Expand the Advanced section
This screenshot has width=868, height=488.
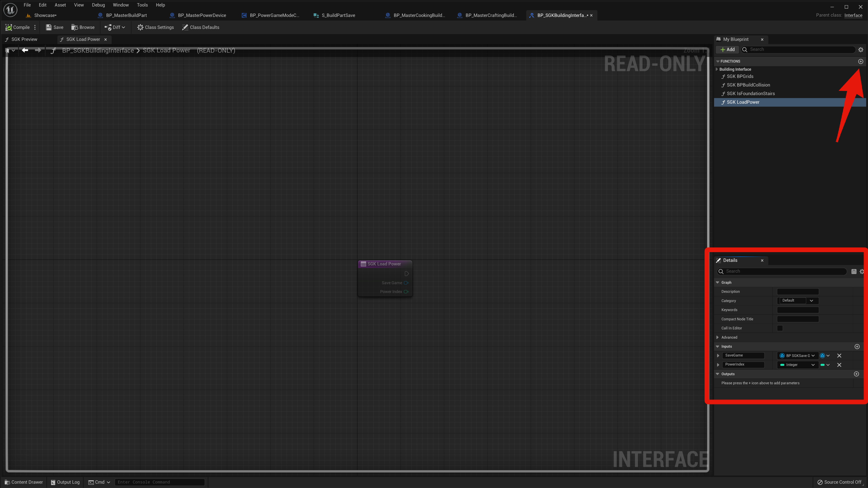pos(717,337)
